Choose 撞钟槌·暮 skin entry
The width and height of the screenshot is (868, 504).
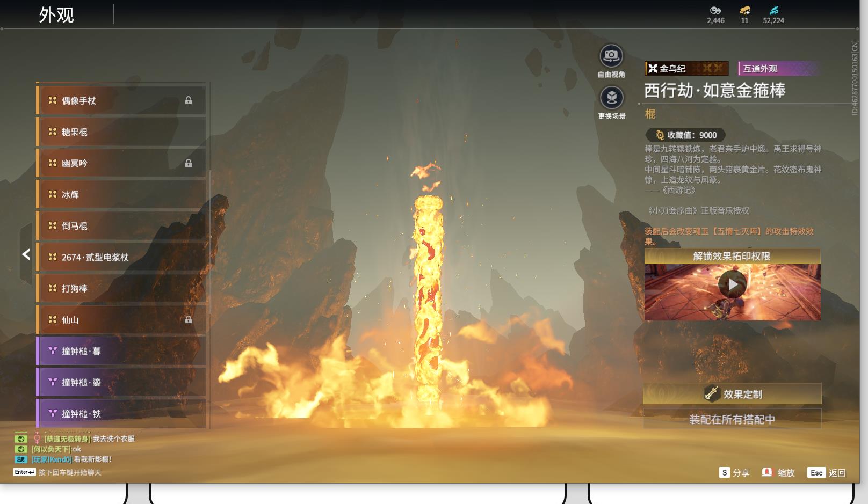(121, 351)
